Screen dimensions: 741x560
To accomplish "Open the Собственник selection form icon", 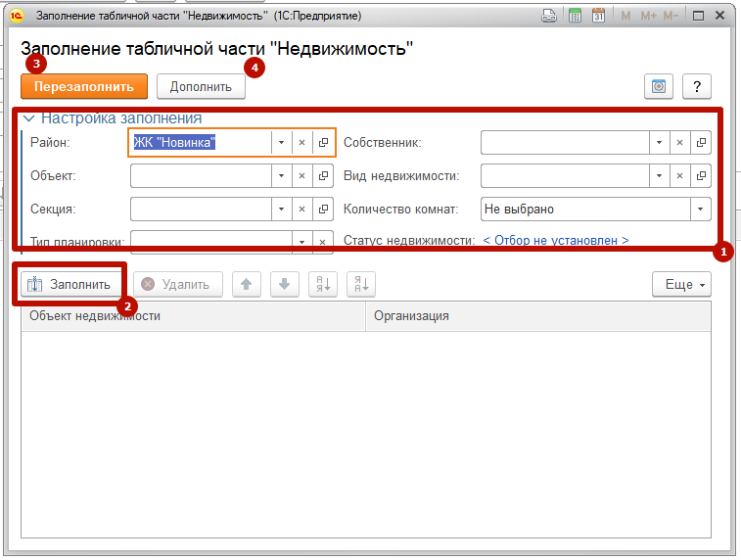I will tap(701, 143).
